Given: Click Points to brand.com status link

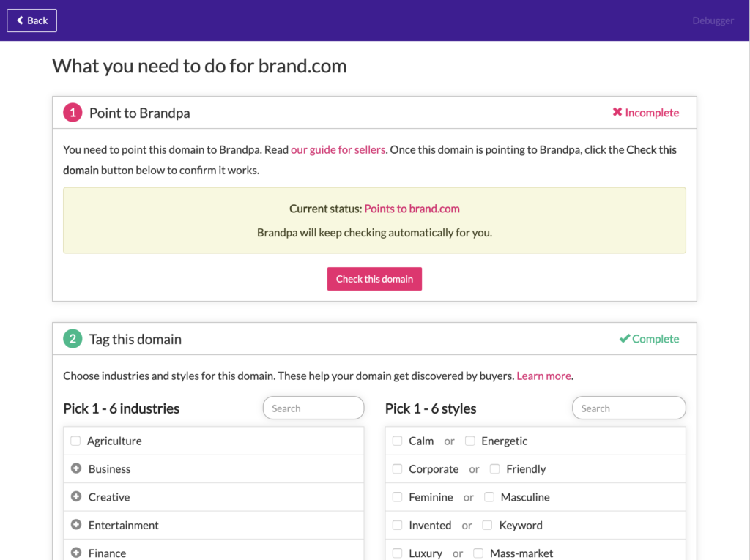Looking at the screenshot, I should [412, 209].
